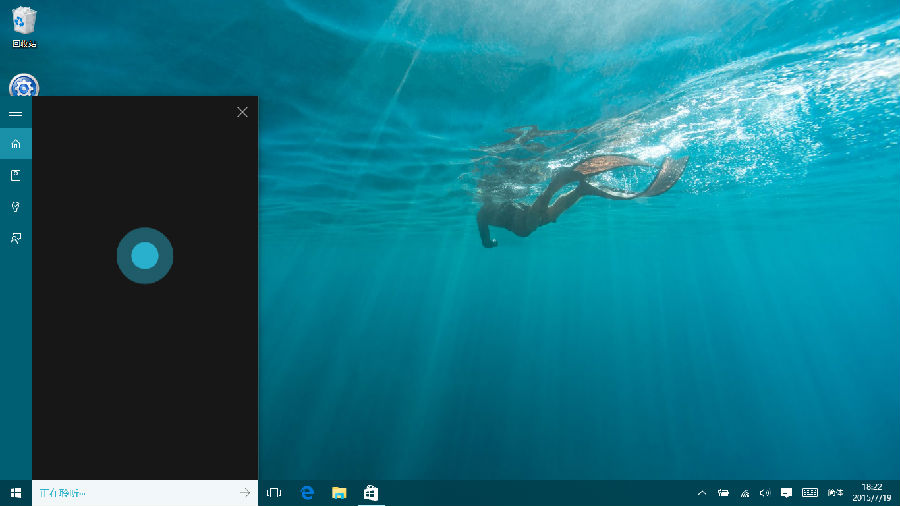
Task: Expand the hidden system tray icons
Action: (x=701, y=493)
